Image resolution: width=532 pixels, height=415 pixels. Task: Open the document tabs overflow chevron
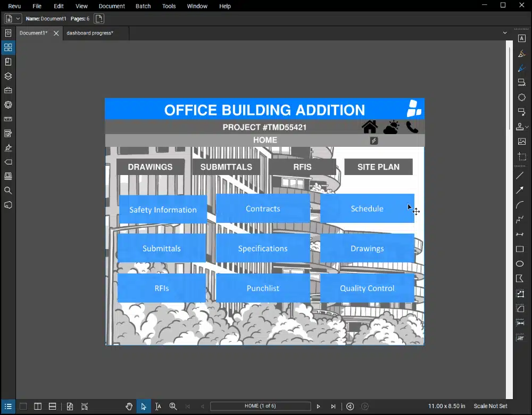pos(504,32)
